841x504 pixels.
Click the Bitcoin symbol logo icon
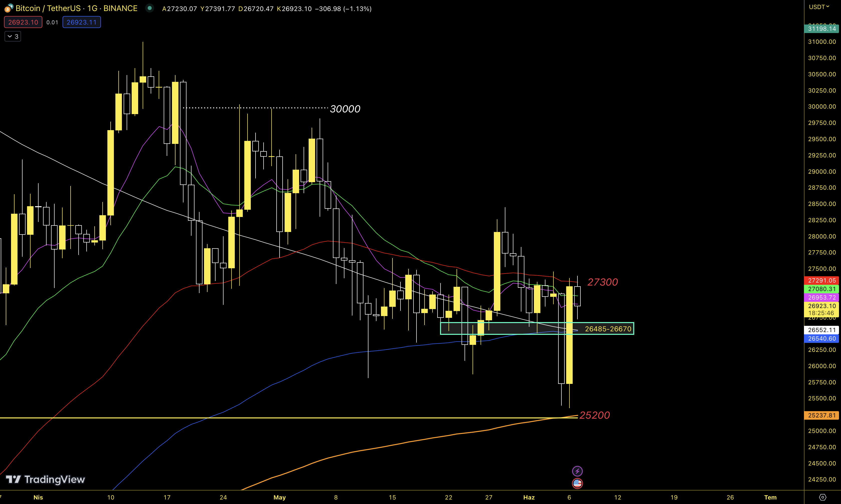(9, 8)
